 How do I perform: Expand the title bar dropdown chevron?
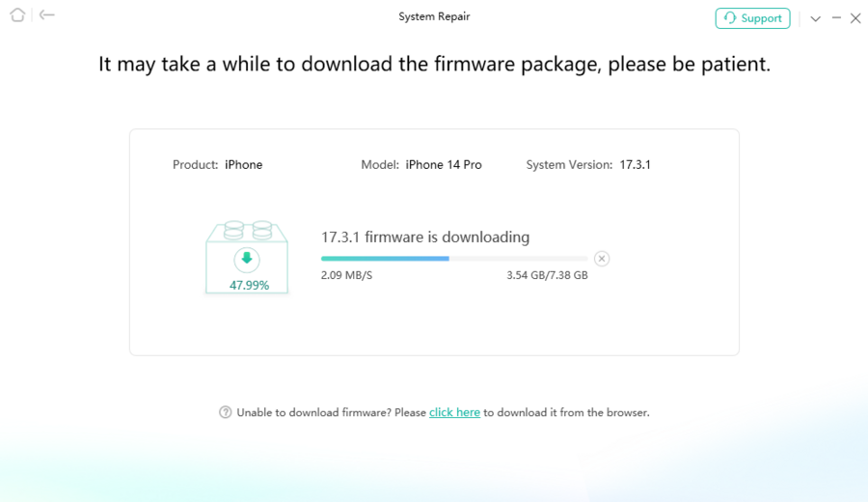[x=816, y=18]
